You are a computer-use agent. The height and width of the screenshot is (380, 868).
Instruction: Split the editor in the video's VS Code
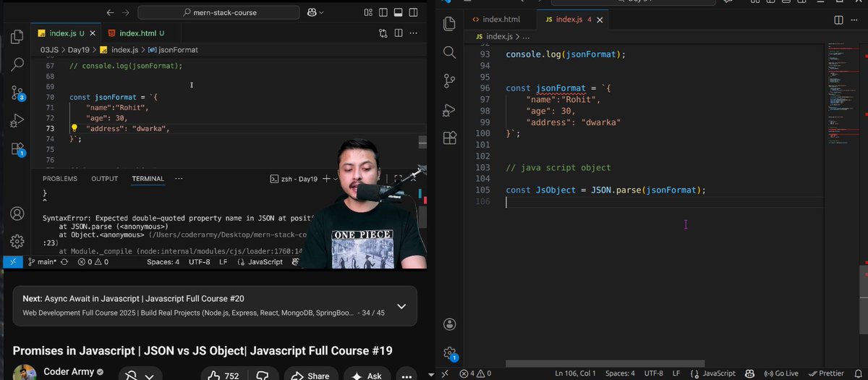pos(400,33)
